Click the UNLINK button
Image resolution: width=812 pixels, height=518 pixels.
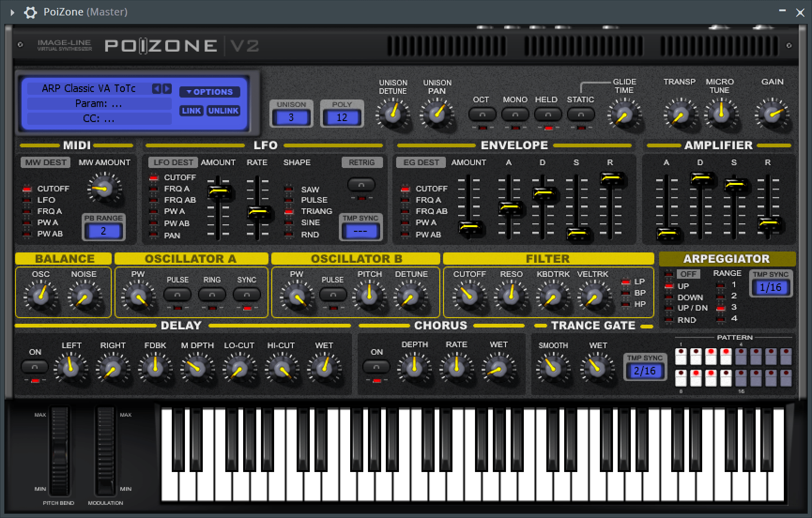pos(223,111)
